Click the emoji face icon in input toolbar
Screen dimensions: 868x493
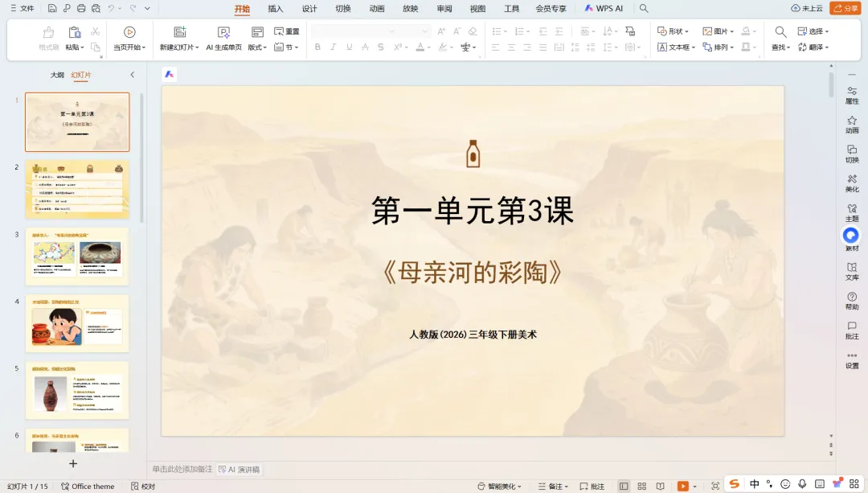[x=785, y=483]
